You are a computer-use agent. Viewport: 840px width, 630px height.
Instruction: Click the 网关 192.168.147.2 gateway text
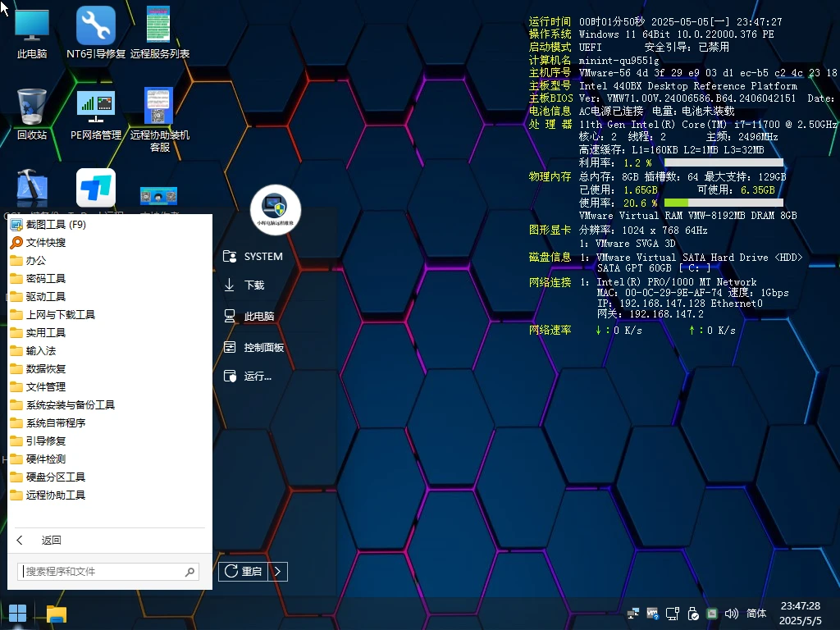[651, 314]
